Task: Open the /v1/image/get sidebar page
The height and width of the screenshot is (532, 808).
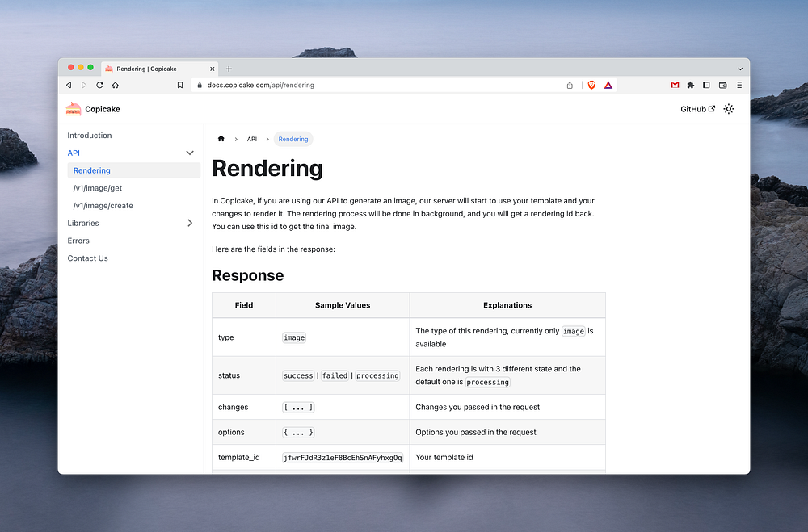Action: click(98, 188)
